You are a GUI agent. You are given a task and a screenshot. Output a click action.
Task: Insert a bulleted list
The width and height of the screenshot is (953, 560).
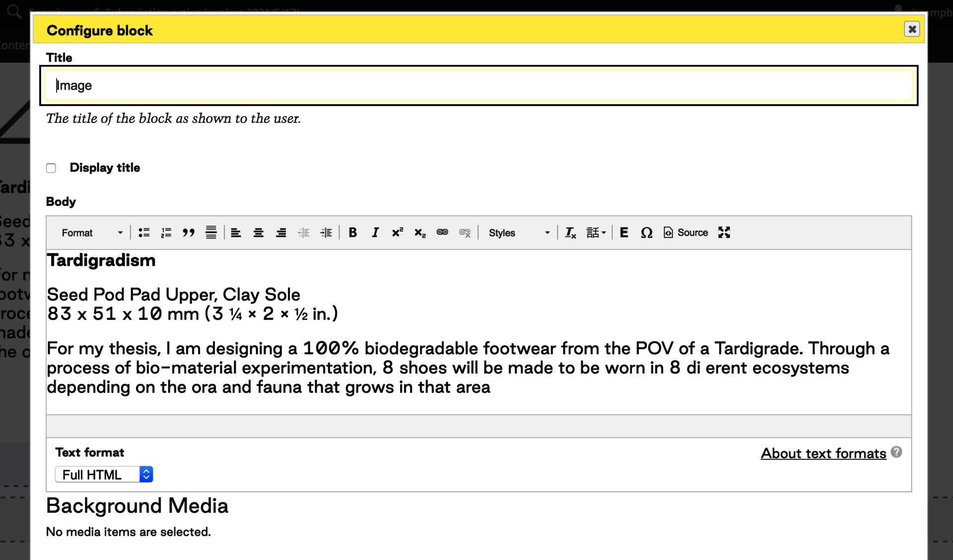point(144,233)
